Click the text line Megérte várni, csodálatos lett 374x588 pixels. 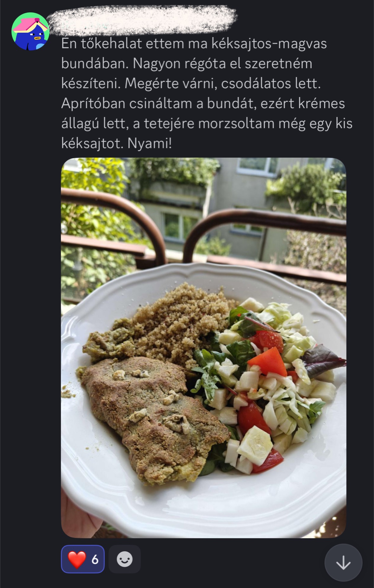click(223, 83)
